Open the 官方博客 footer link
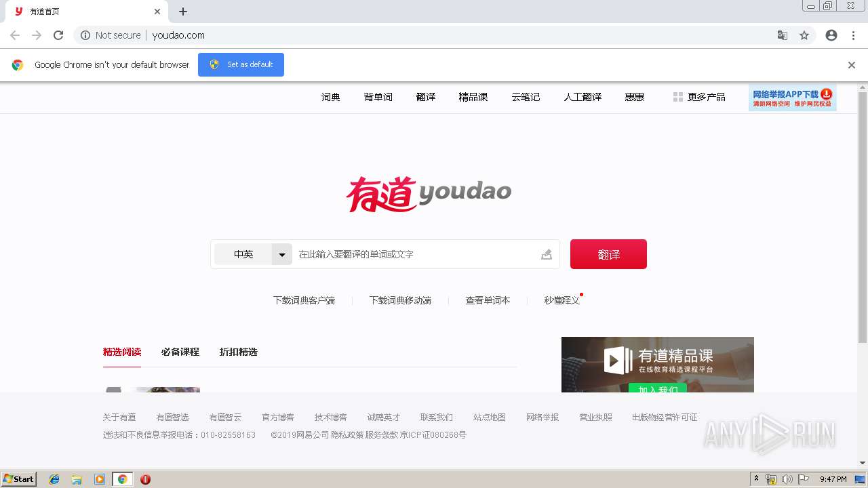The height and width of the screenshot is (488, 868). (x=278, y=418)
